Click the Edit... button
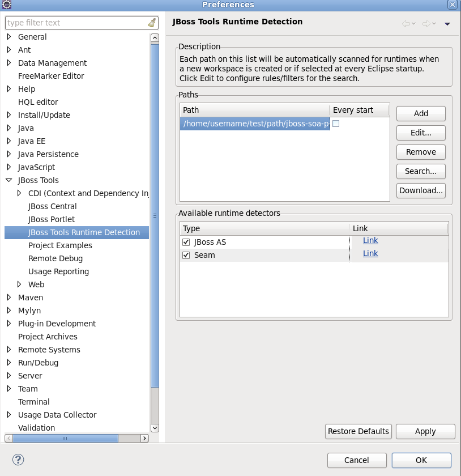 coord(421,133)
